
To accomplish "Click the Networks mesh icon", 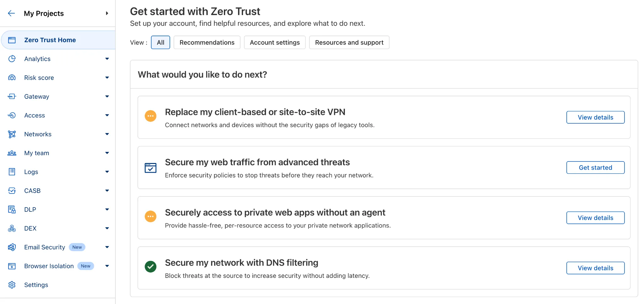I will point(12,134).
